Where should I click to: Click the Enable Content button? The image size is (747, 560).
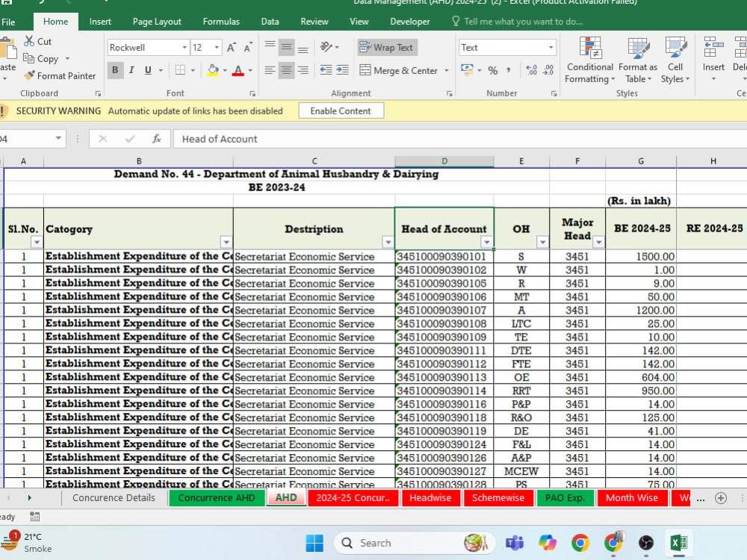tap(341, 111)
